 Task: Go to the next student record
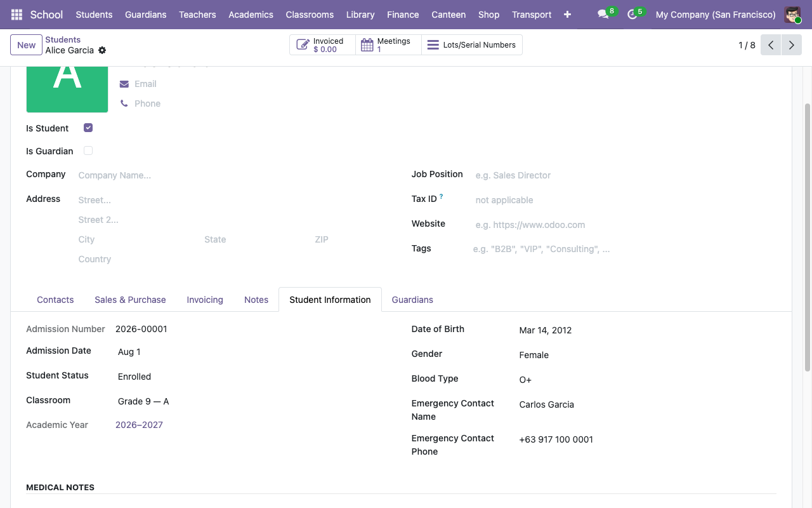click(792, 45)
